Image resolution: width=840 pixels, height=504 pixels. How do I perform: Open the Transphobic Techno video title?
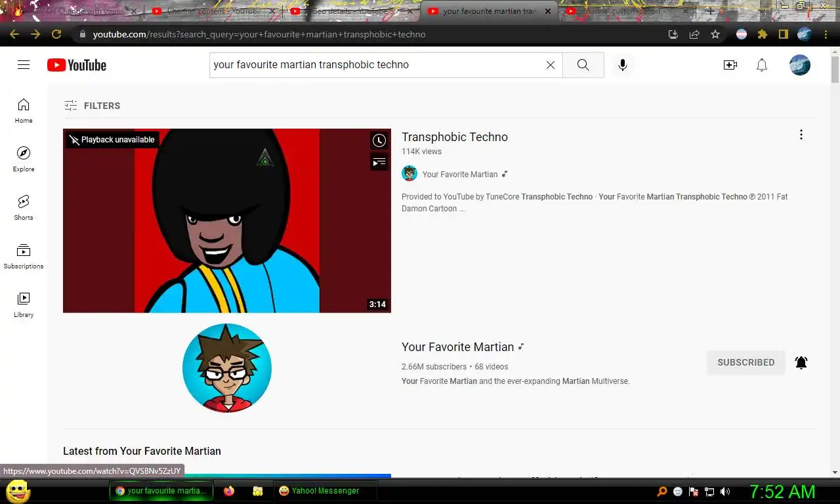pos(455,137)
